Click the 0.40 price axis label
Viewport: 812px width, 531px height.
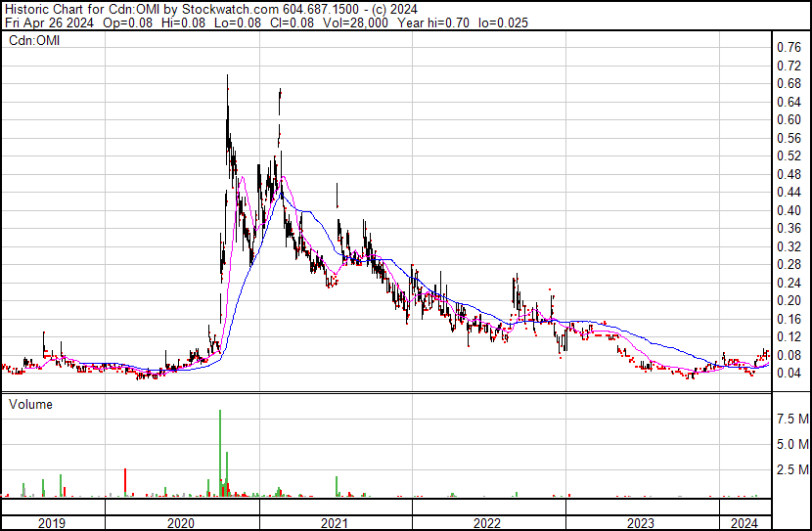point(789,210)
